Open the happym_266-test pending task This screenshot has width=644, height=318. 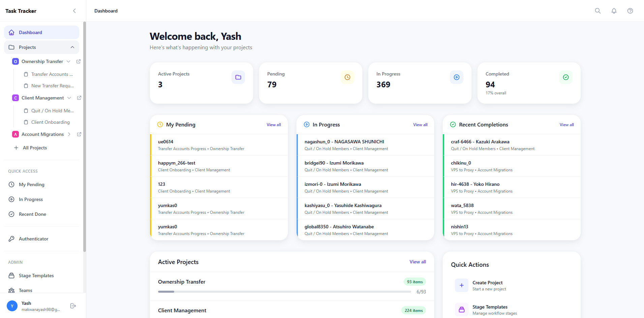tap(177, 163)
